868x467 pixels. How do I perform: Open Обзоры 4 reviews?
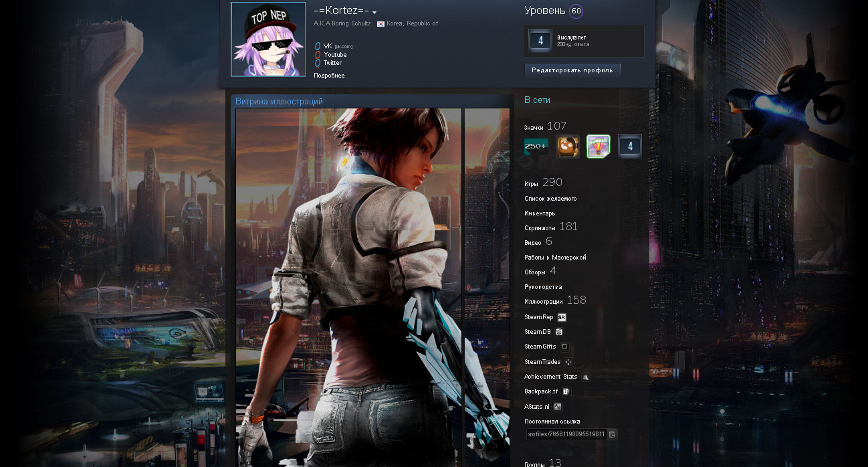[x=540, y=271]
